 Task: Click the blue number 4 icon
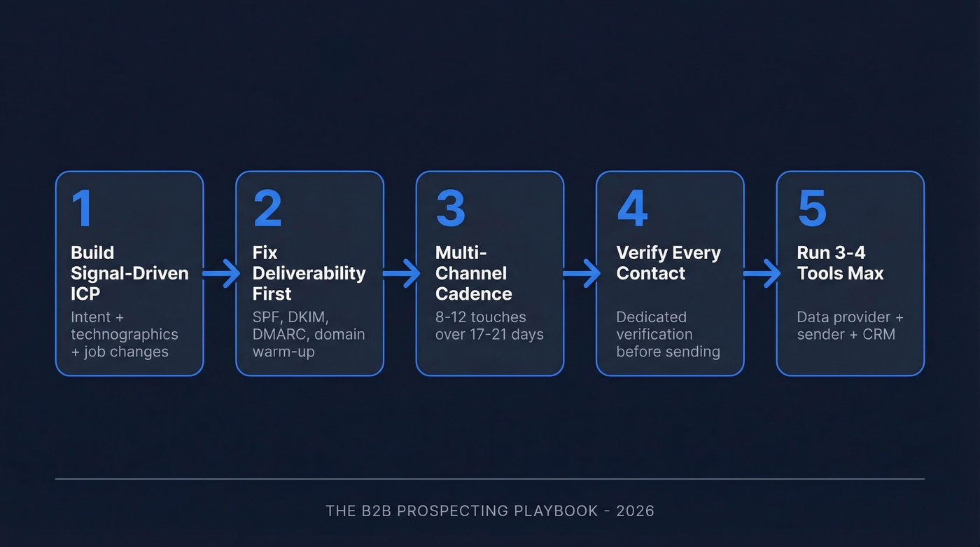[x=632, y=208]
